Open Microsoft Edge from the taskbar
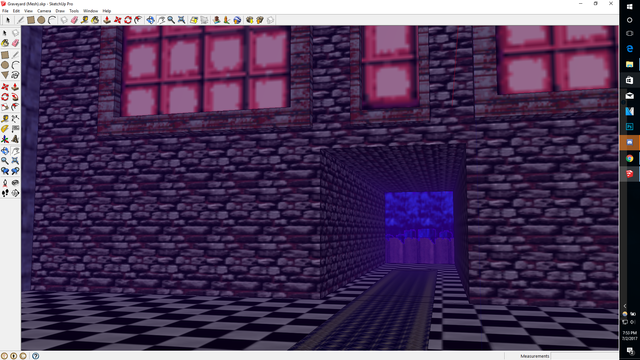This screenshot has height=360, width=640. (629, 49)
